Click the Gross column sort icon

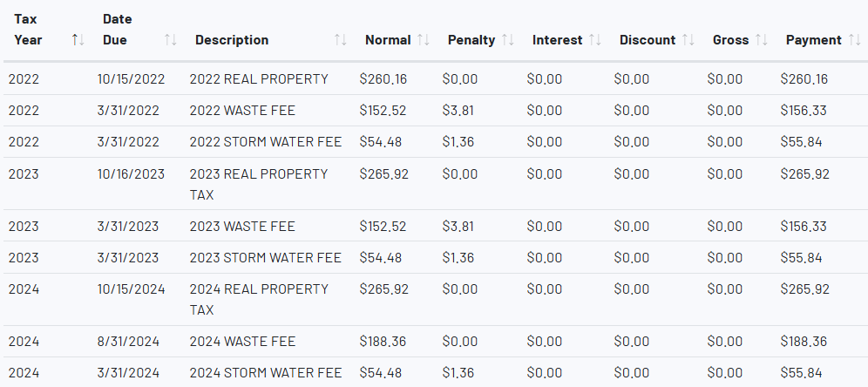pos(762,40)
